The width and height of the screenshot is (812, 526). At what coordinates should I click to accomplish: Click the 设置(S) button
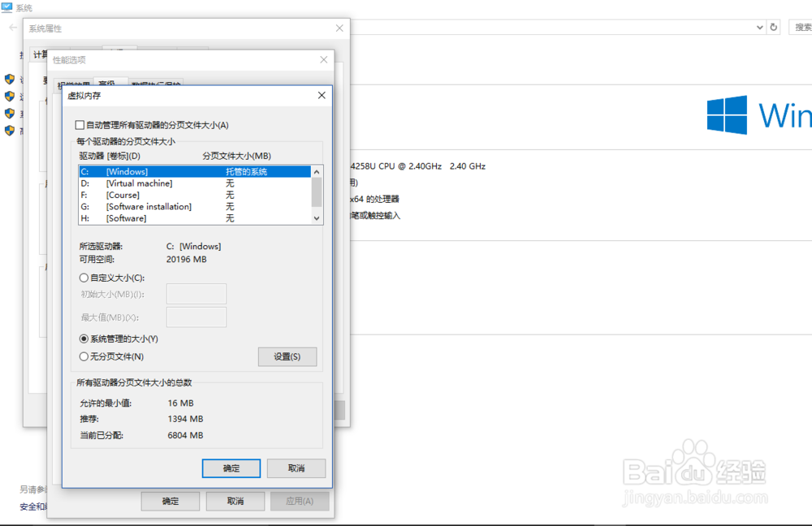pyautogui.click(x=287, y=356)
